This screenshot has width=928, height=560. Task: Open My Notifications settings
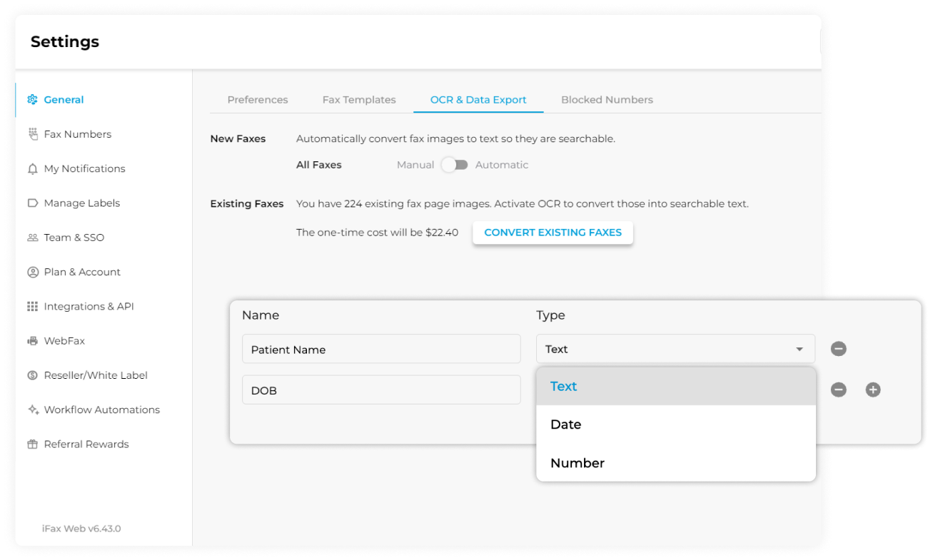(84, 168)
